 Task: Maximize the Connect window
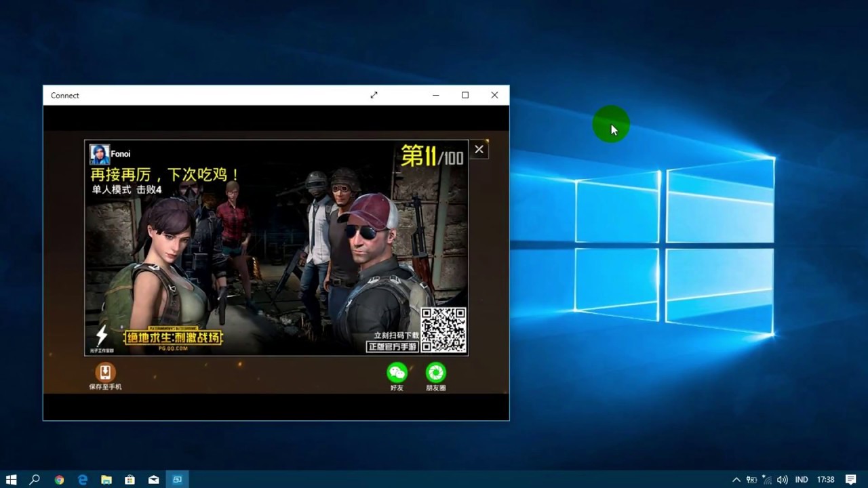pyautogui.click(x=465, y=95)
